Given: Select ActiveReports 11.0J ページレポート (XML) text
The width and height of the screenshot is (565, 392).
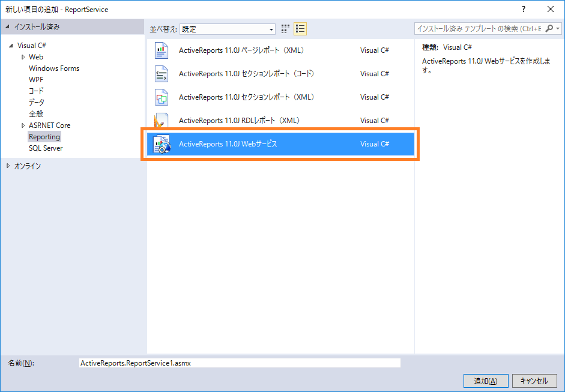Looking at the screenshot, I should 241,50.
